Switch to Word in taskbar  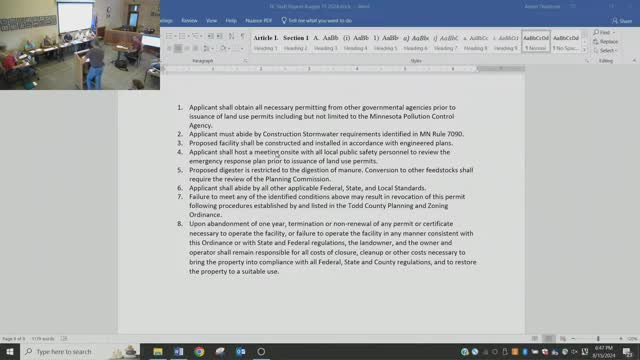coord(178,351)
